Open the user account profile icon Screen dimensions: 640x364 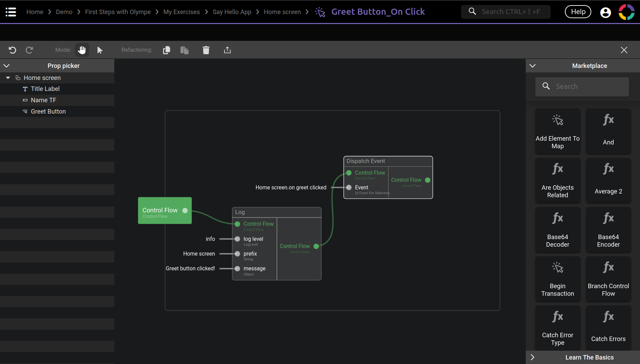point(605,12)
